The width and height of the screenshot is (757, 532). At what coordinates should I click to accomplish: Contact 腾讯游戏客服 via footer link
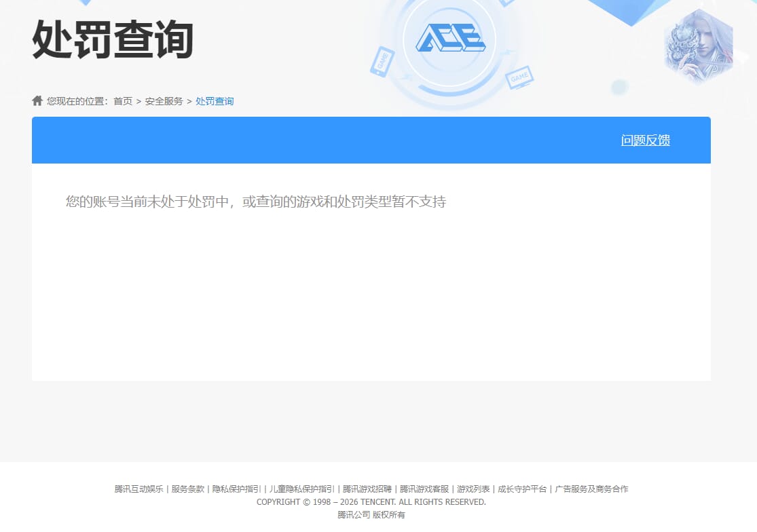pos(425,489)
